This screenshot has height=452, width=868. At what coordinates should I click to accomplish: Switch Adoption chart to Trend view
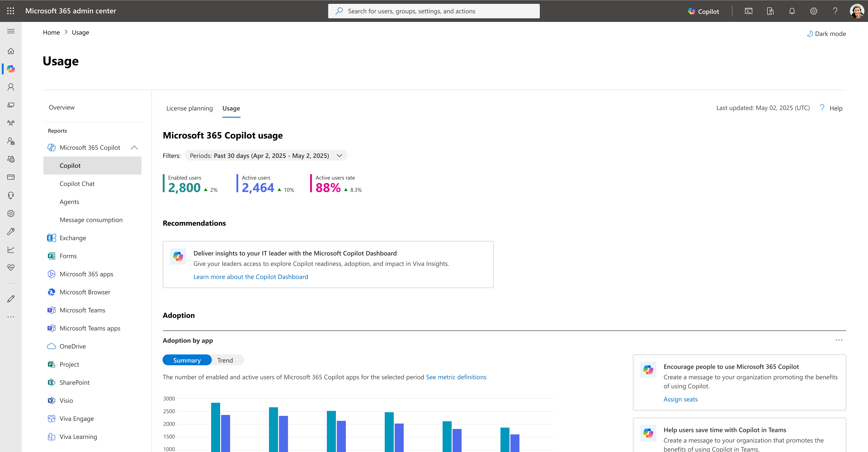225,360
